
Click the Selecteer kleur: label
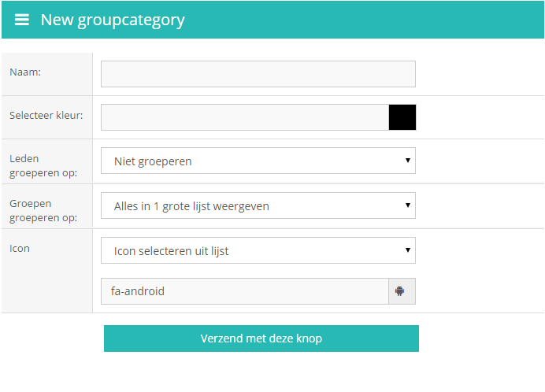(46, 116)
